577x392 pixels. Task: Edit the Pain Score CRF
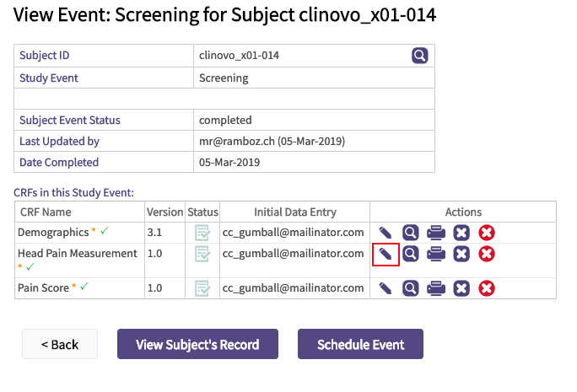tap(385, 288)
